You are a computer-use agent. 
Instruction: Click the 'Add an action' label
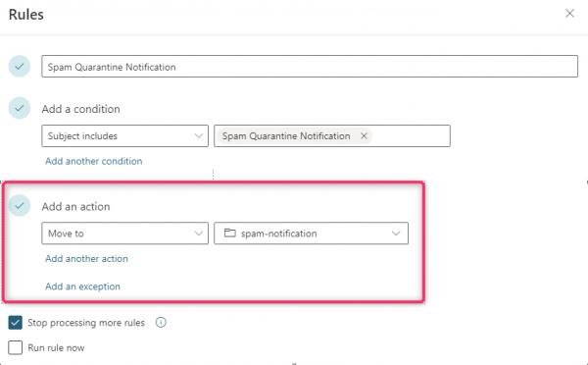click(x=75, y=206)
